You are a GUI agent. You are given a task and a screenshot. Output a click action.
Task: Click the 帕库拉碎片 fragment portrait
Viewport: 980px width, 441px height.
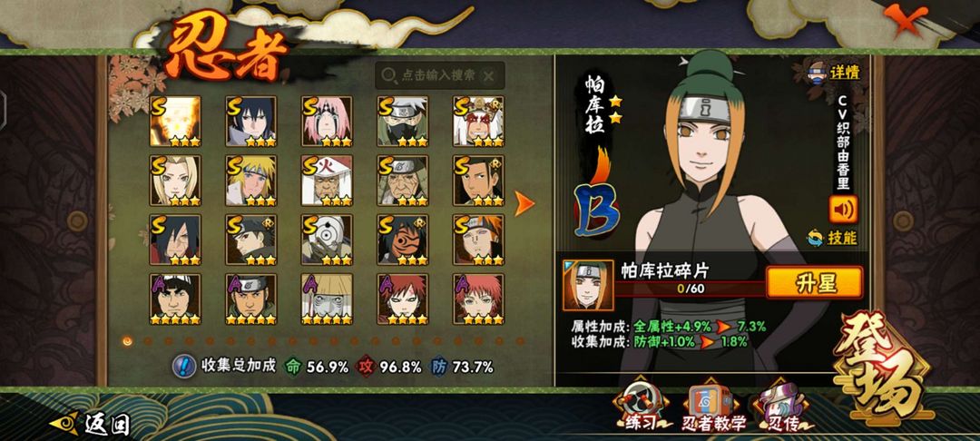(x=587, y=286)
